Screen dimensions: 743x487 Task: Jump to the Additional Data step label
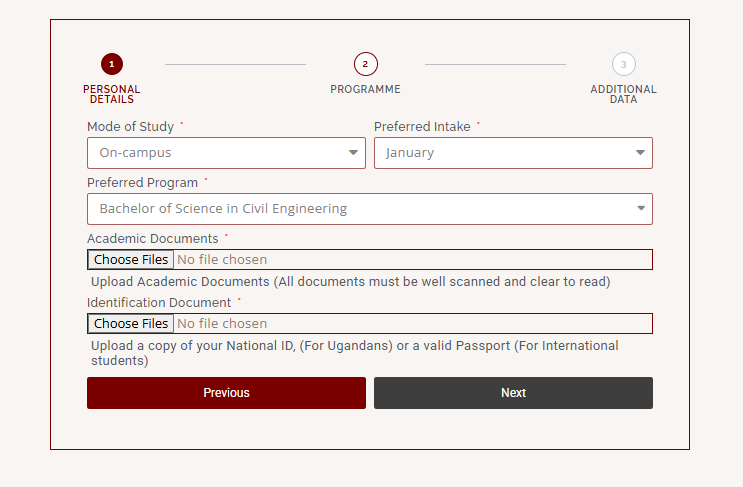(x=623, y=94)
